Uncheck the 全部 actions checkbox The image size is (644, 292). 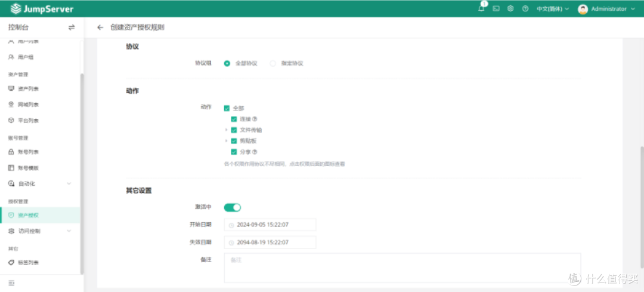[227, 108]
